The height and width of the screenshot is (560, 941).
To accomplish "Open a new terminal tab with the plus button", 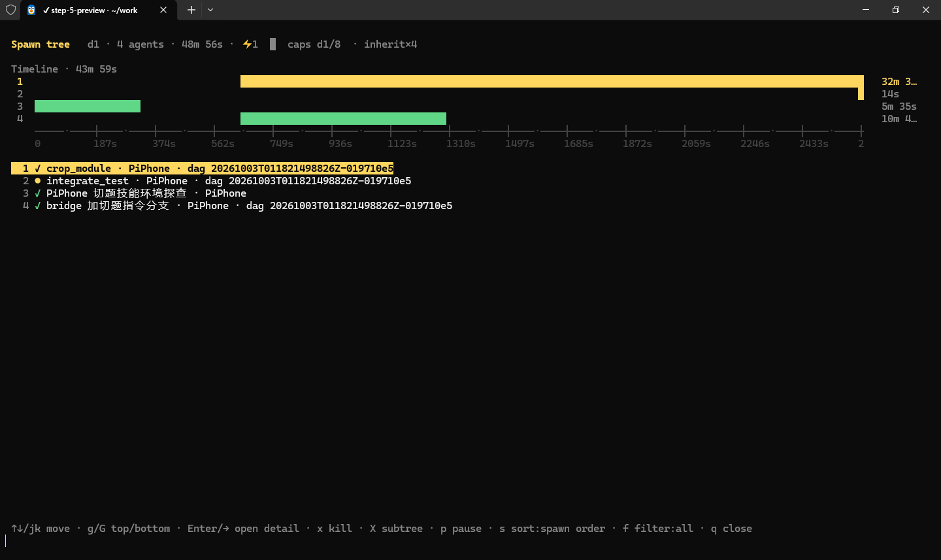I will pos(191,10).
